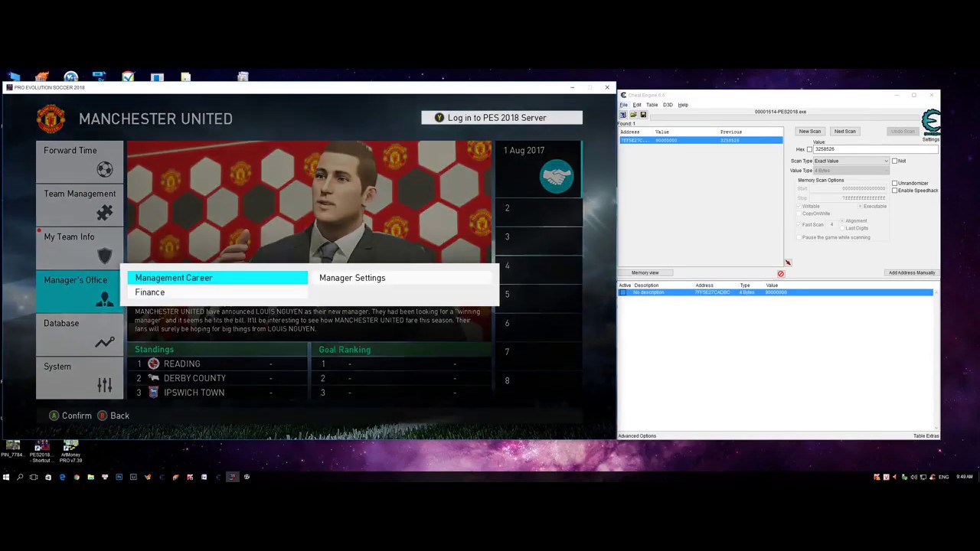Open Task View on the taskbar
980x551 pixels.
(34, 477)
